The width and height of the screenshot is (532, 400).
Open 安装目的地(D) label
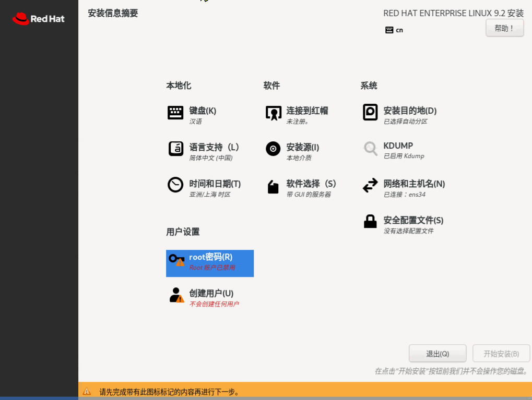[410, 111]
